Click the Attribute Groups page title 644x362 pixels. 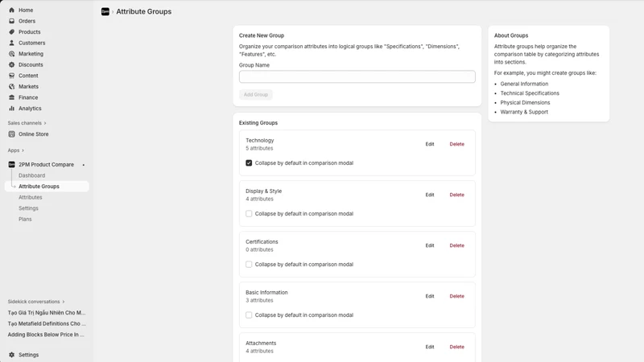point(144,11)
